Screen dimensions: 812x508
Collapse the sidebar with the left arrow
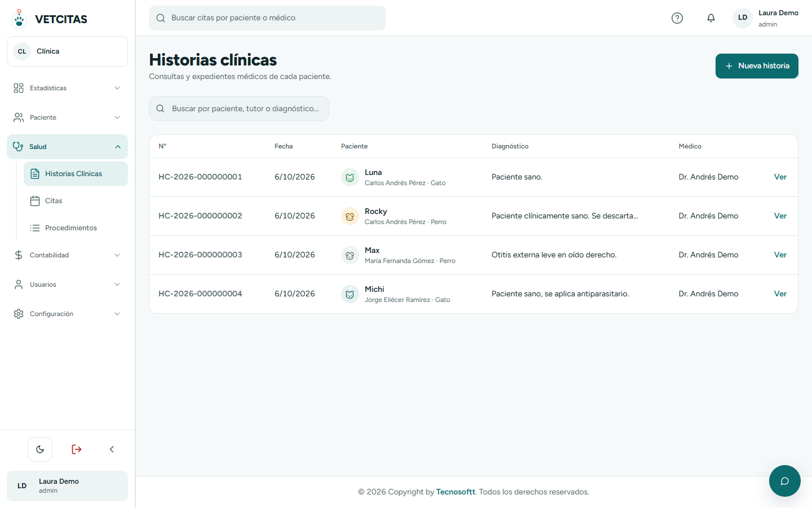112,449
